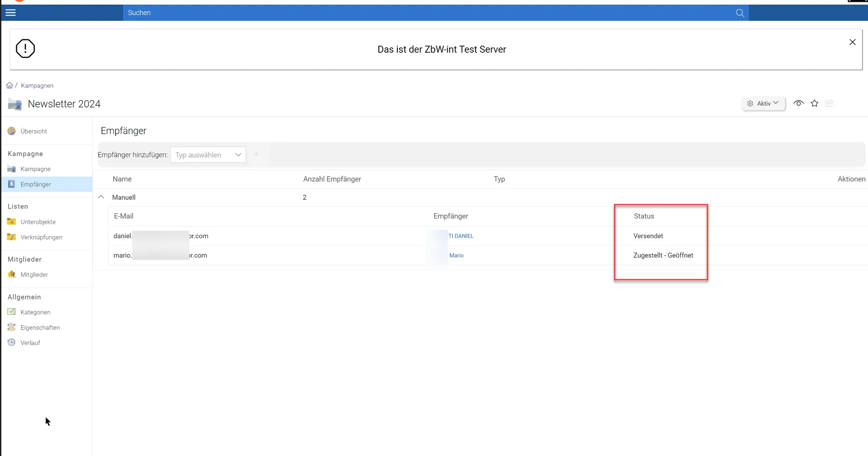The image size is (868, 456).
Task: Click the Aktionen column header
Action: pyautogui.click(x=852, y=179)
